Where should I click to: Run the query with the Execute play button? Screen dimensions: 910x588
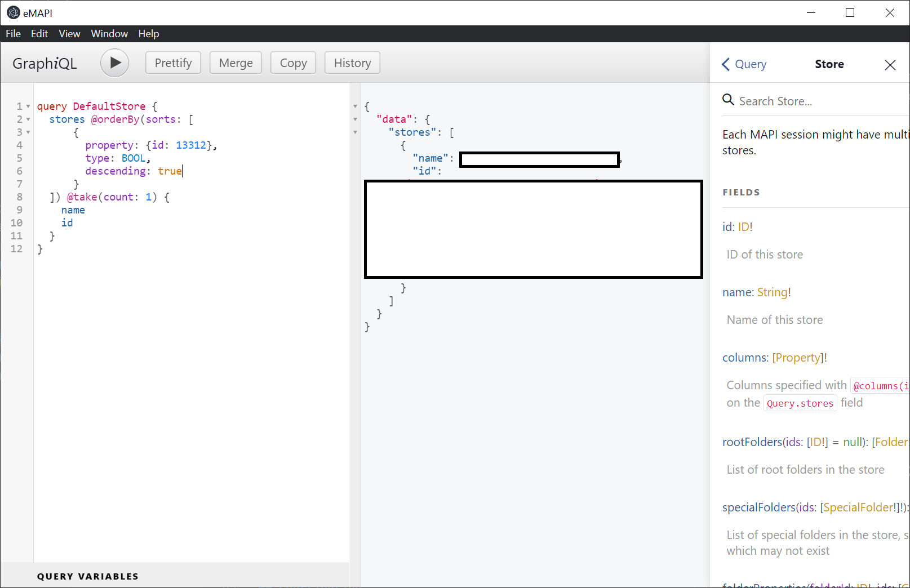[115, 63]
